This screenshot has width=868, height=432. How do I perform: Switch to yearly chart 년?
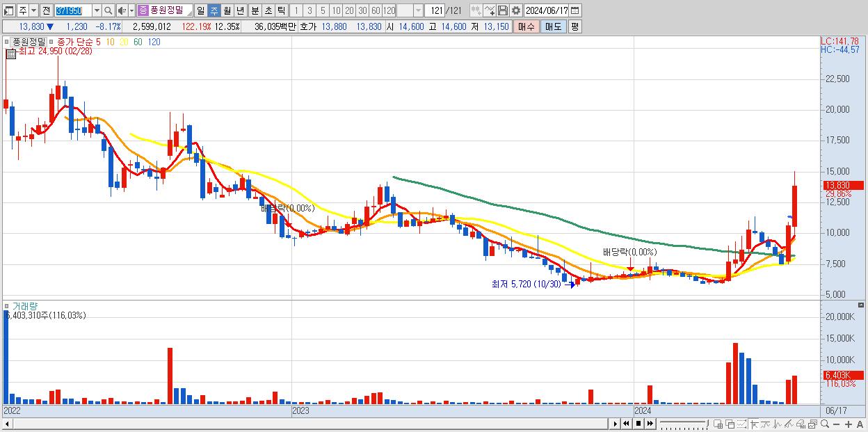240,11
